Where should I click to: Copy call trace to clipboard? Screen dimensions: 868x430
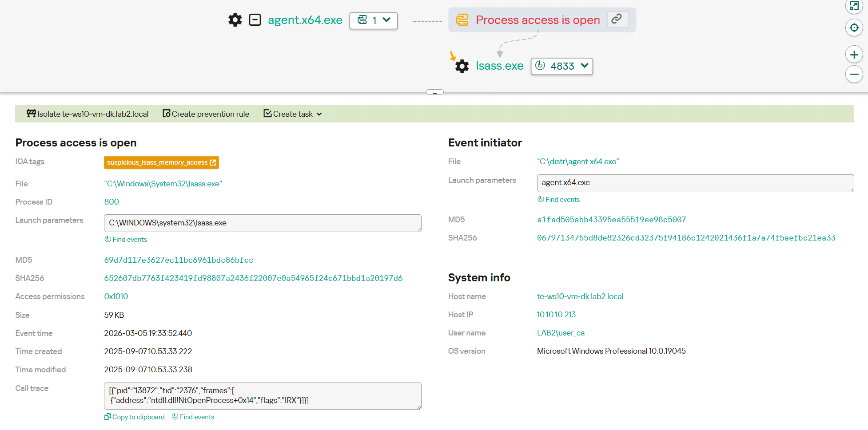point(135,417)
